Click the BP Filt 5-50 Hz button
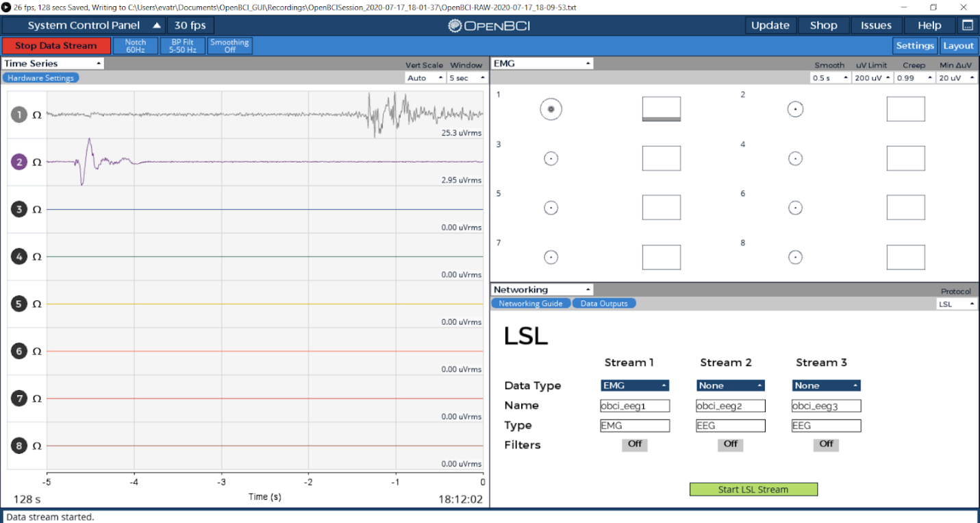Viewport: 980px width, 523px height. pyautogui.click(x=183, y=46)
